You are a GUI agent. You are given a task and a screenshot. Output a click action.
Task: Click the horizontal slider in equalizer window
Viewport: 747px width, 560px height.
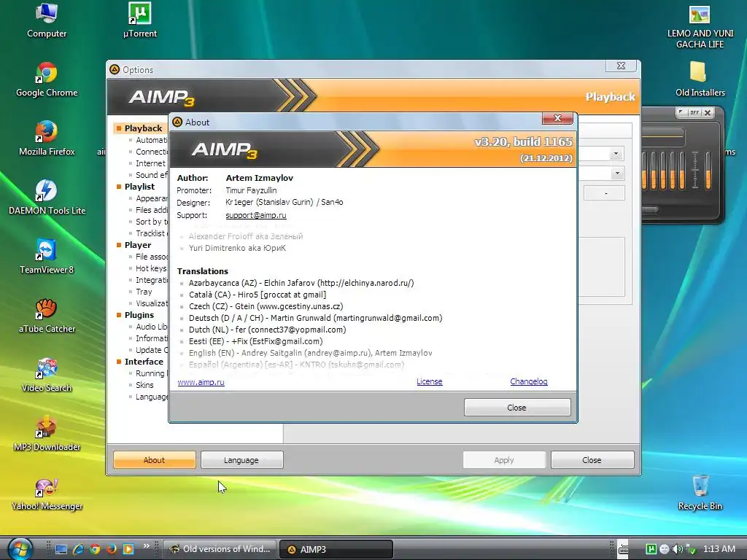click(x=650, y=209)
